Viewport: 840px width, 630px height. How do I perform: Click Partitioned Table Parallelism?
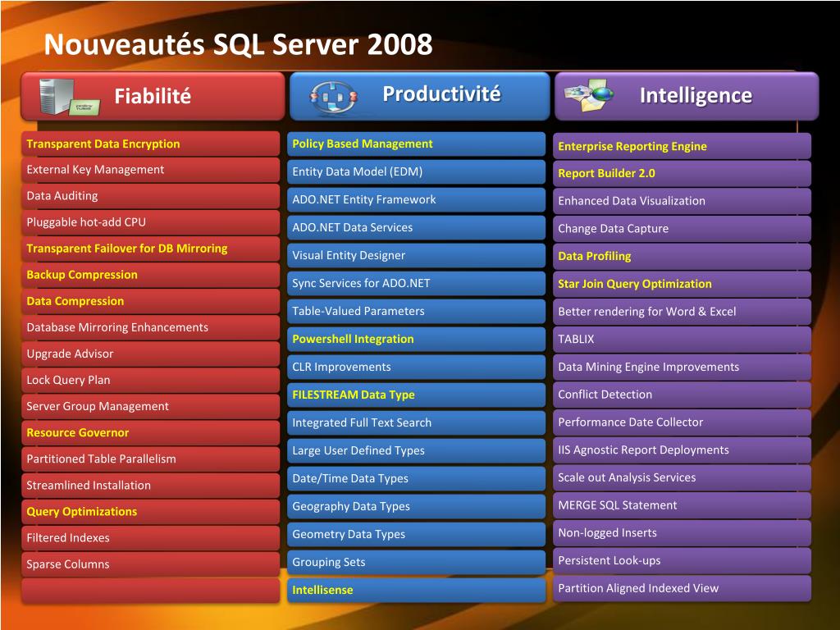click(x=151, y=459)
